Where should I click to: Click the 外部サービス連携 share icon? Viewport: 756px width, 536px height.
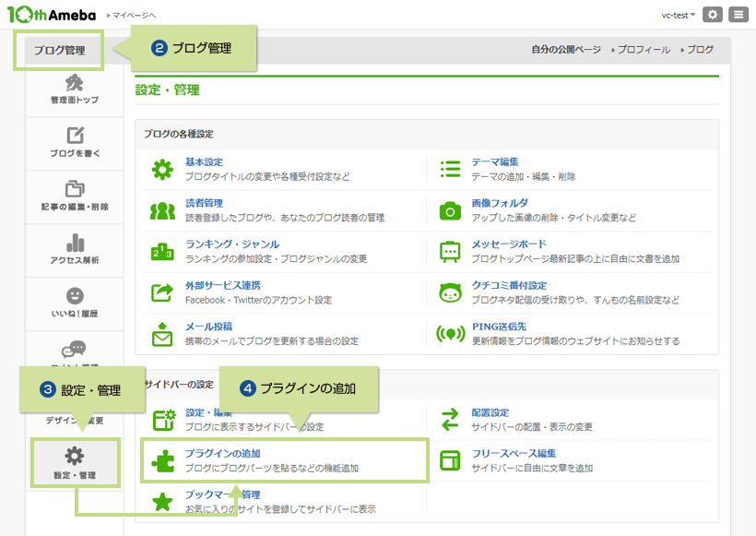click(x=162, y=292)
